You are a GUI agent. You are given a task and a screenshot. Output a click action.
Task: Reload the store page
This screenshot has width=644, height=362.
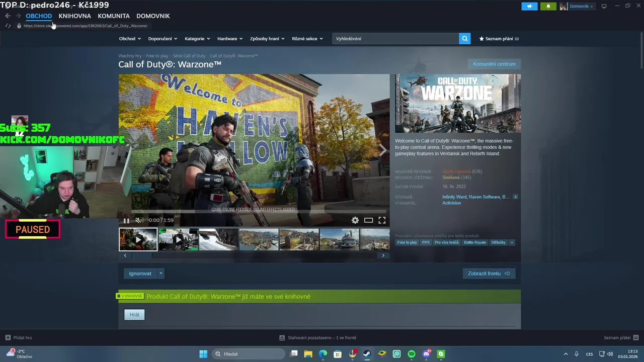pyautogui.click(x=8, y=26)
